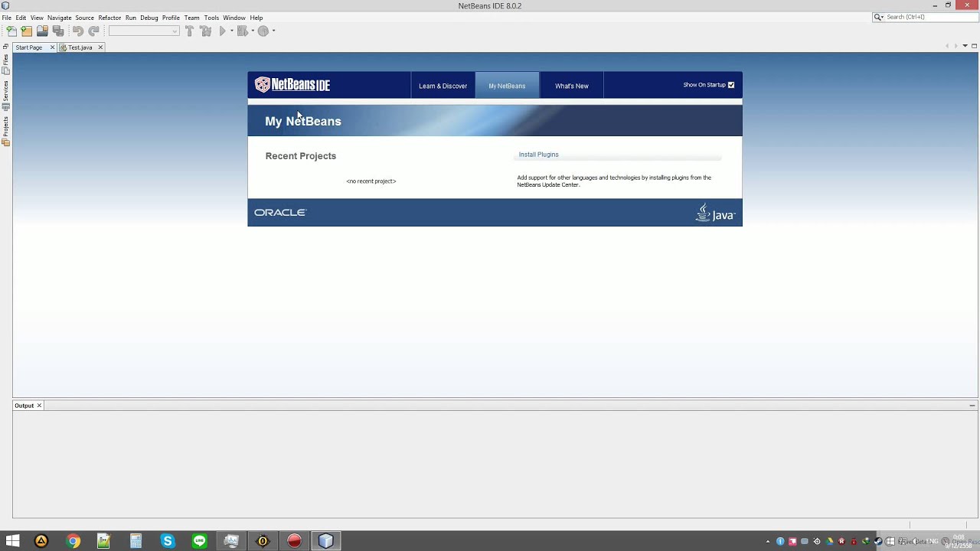Click the search magnifier icon

point(878,17)
